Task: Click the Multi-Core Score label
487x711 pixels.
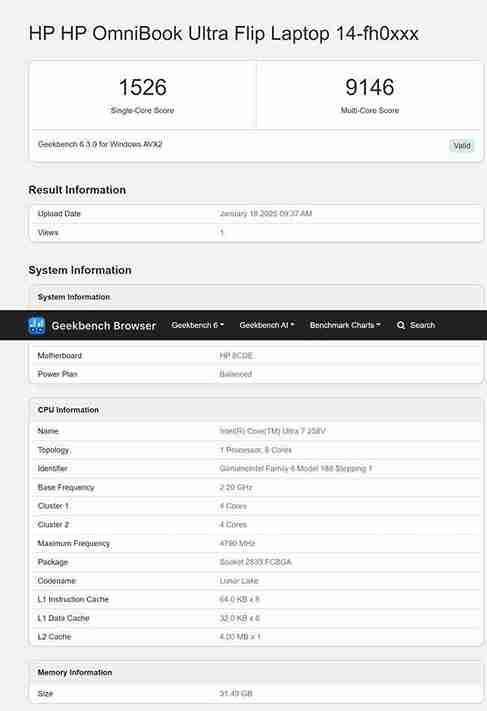Action: 370,110
